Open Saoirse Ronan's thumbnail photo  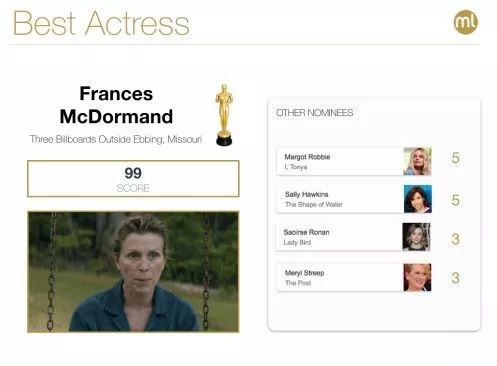[416, 237]
